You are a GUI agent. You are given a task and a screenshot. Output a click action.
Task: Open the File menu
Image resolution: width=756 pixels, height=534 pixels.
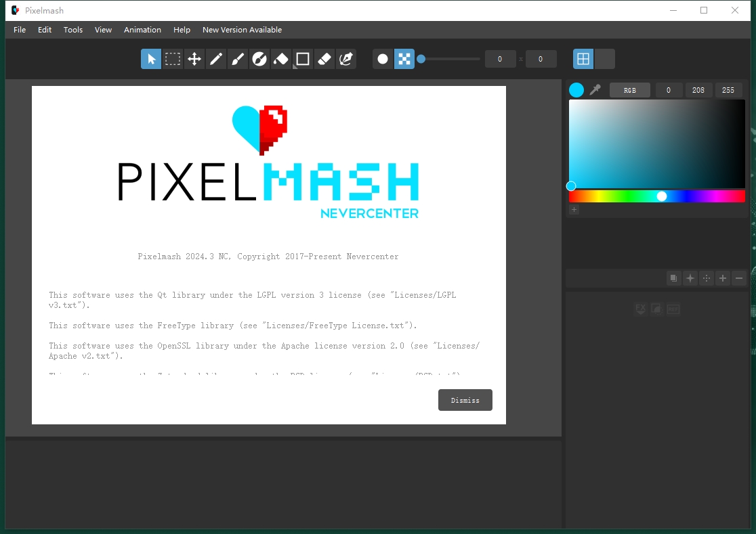(x=20, y=30)
